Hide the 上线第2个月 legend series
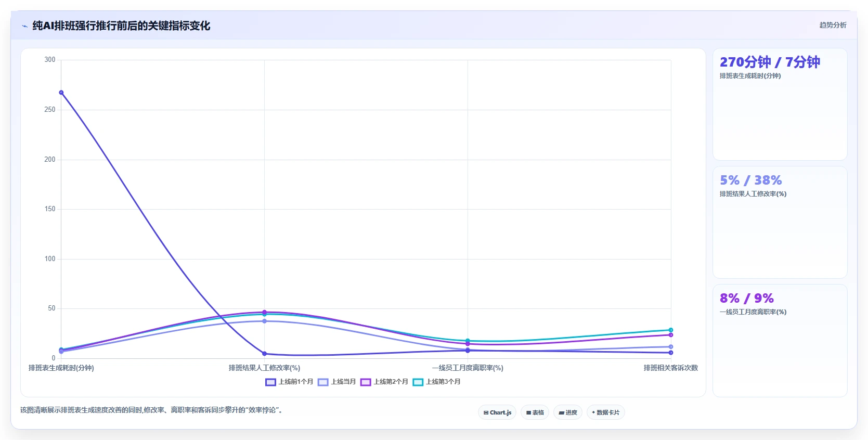The width and height of the screenshot is (868, 440). [x=384, y=382]
